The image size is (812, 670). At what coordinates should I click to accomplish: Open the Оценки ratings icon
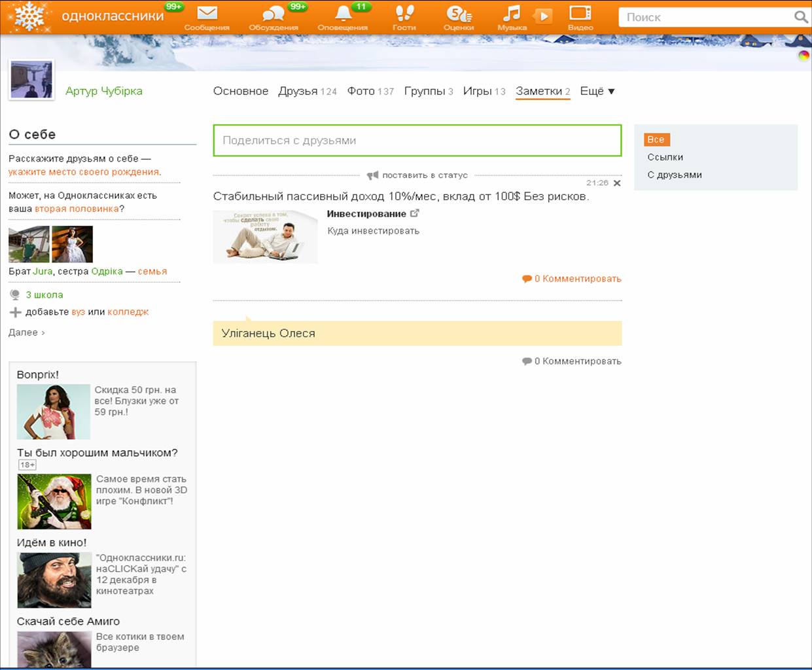[x=458, y=13]
